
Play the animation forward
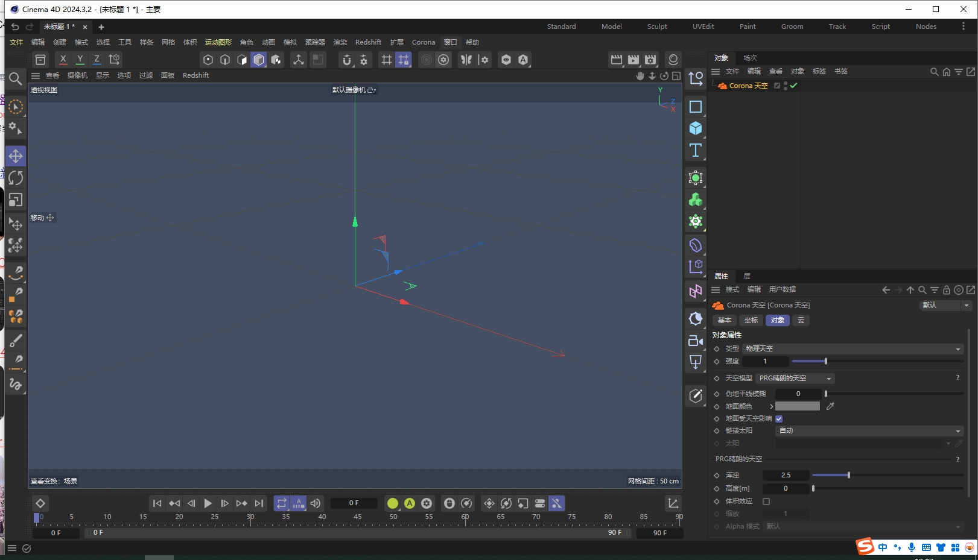pos(208,503)
